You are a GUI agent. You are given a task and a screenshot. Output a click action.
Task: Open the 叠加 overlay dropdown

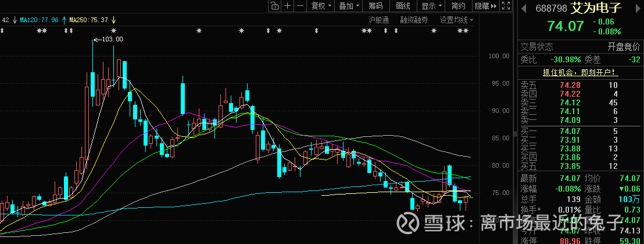[x=349, y=6]
